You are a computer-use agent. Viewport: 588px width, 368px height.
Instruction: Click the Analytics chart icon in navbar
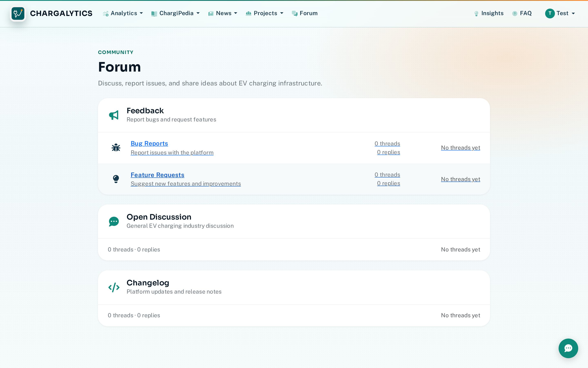click(x=105, y=14)
